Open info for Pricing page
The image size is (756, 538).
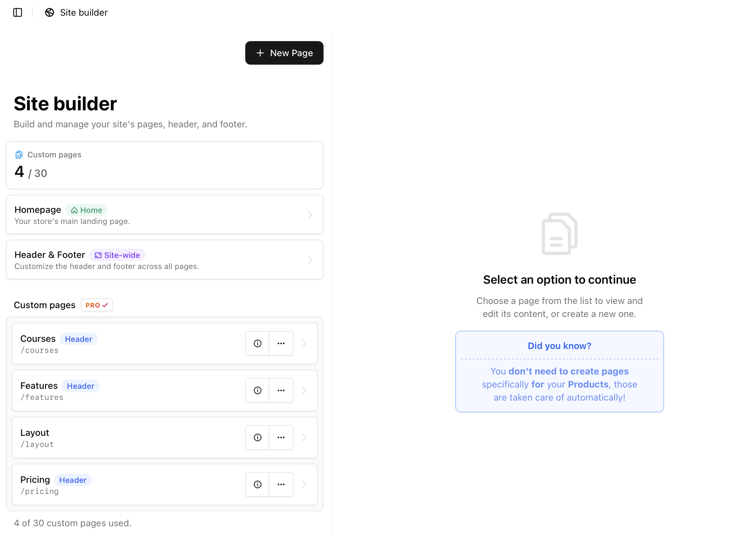point(258,485)
